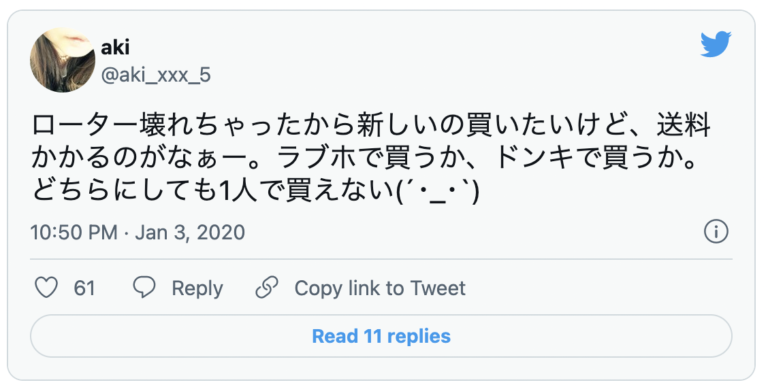Click the tweet line starting with どちらにしても
Image resolution: width=768 pixels, height=389 pixels.
255,191
